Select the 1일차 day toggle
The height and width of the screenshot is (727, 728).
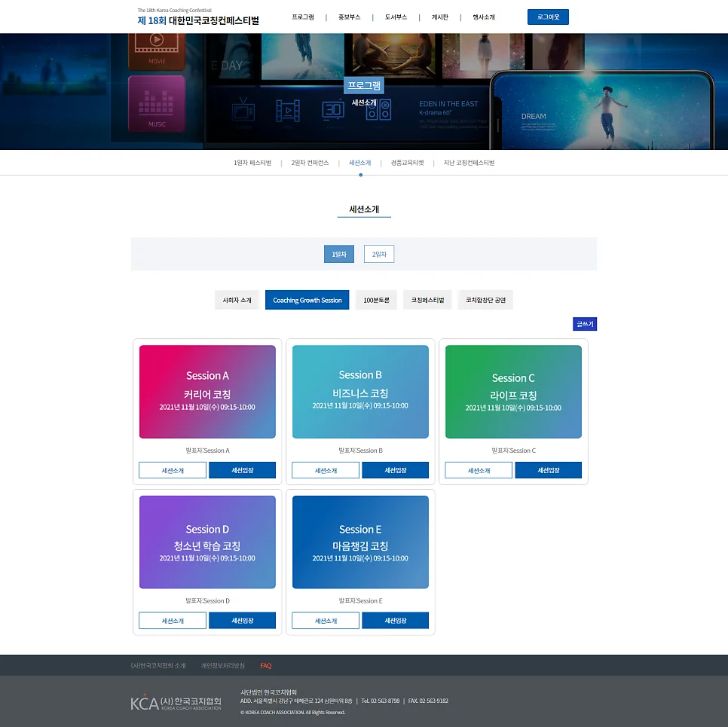tap(339, 254)
